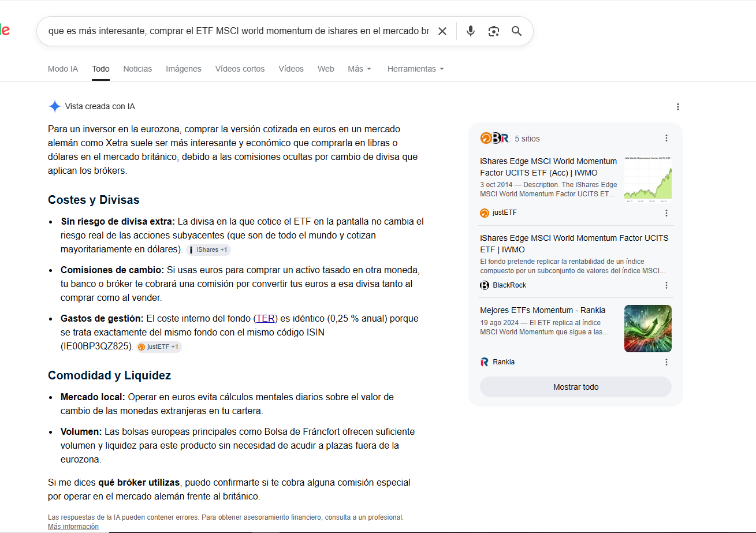Viewport: 756px width, 533px height.
Task: Click the ISIN code IE00BP3QZ825
Action: pyautogui.click(x=97, y=346)
